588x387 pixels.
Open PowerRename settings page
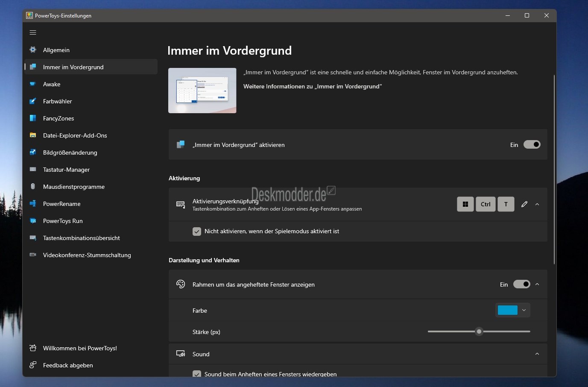[x=91, y=204]
